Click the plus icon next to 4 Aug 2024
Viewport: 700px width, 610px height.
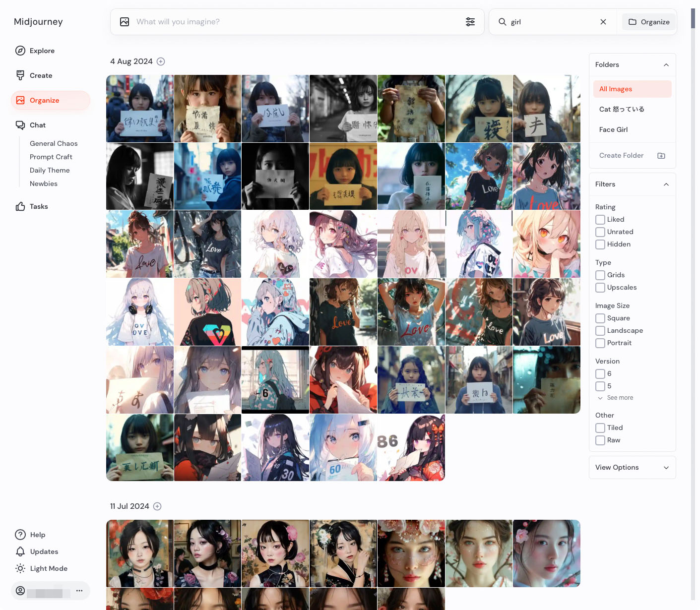[161, 61]
